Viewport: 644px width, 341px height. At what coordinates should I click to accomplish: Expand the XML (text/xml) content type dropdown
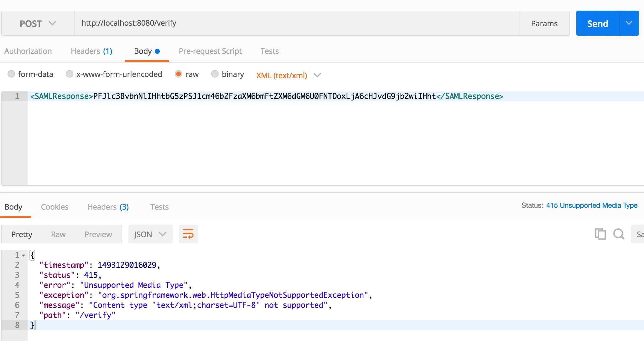coord(317,75)
